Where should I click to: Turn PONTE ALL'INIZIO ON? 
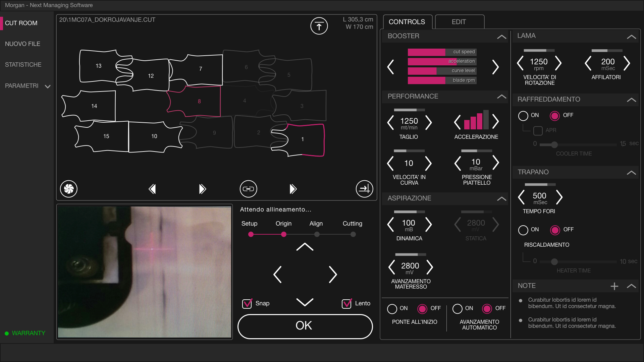(x=392, y=309)
